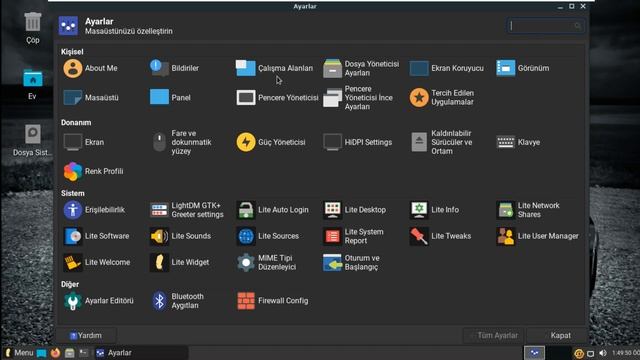
Task: Open LightDM GTK+ Greeter settings
Action: (187, 210)
